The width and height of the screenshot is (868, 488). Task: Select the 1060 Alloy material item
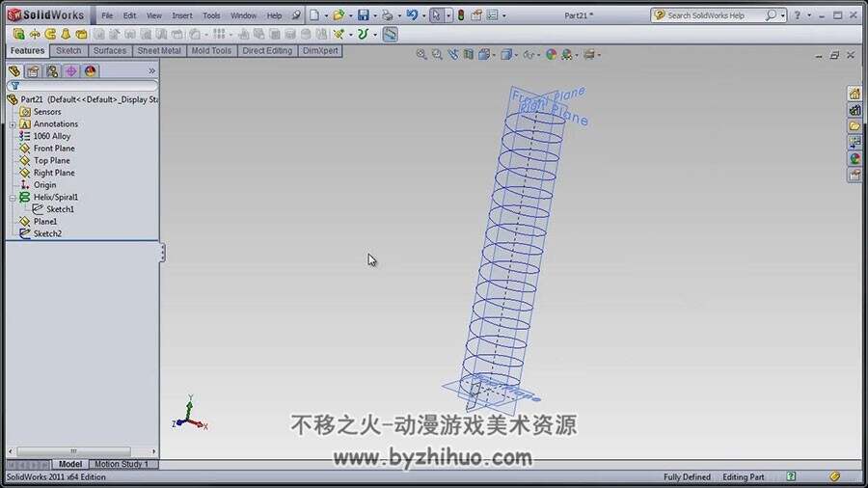click(51, 136)
